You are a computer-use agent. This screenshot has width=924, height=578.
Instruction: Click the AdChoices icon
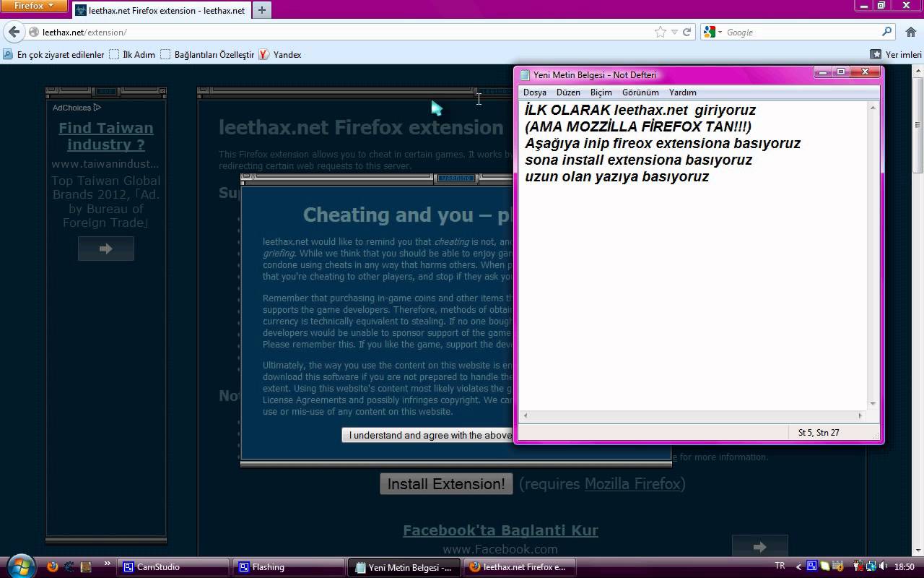97,108
